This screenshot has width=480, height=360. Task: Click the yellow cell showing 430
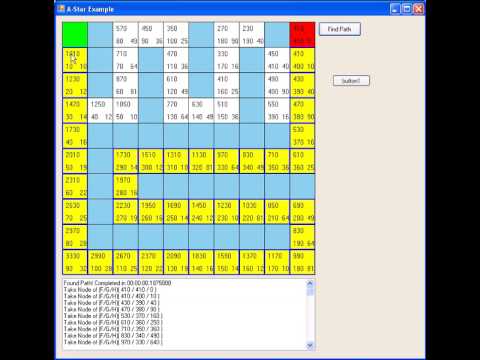point(302,85)
